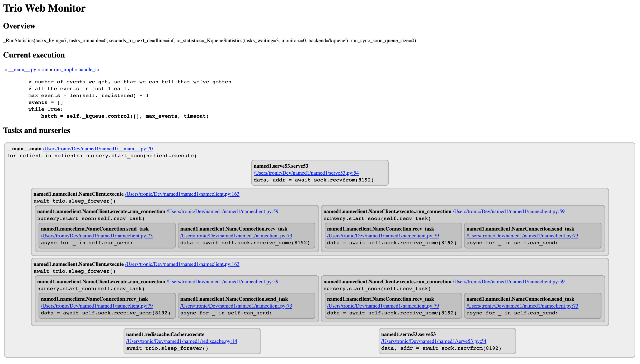Click first run_connection nameclient.py:59 link
The image size is (640, 364).
pos(222,212)
